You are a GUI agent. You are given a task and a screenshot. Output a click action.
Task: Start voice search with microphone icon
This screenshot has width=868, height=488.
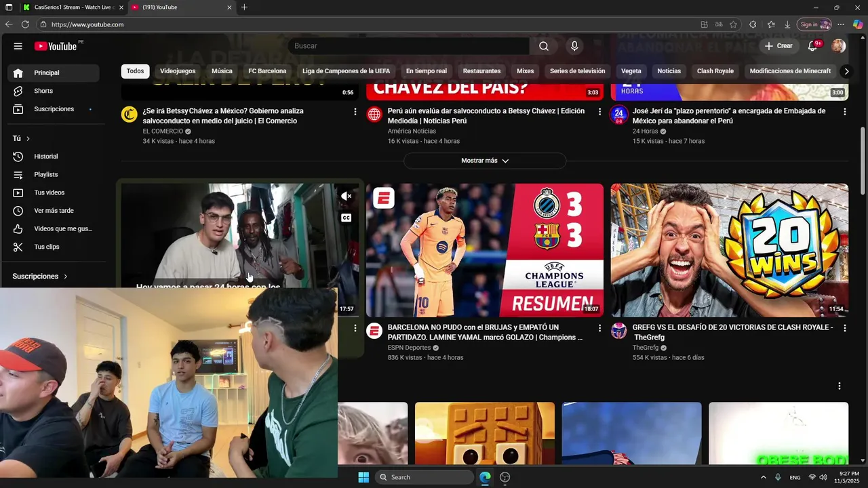click(x=574, y=46)
